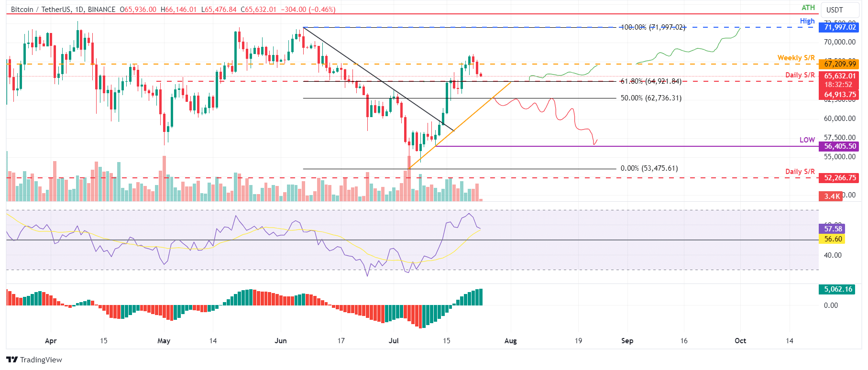
Task: Click the Sep date axis label
Action: coord(627,341)
